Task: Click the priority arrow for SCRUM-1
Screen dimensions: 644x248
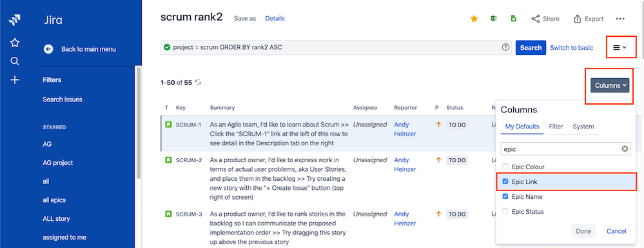Action: click(438, 125)
